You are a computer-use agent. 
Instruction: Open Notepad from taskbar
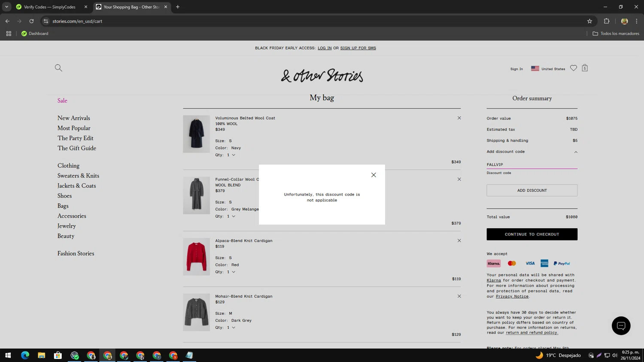pos(189,355)
